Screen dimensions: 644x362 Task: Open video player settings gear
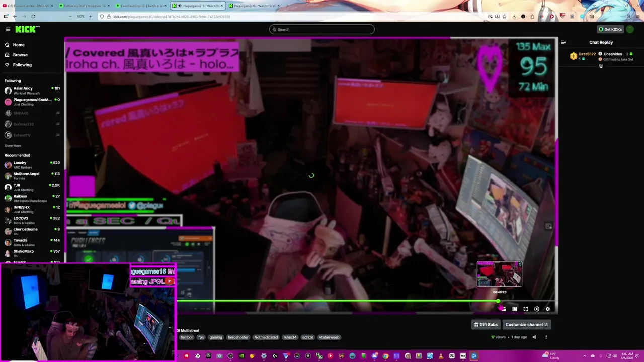548,309
